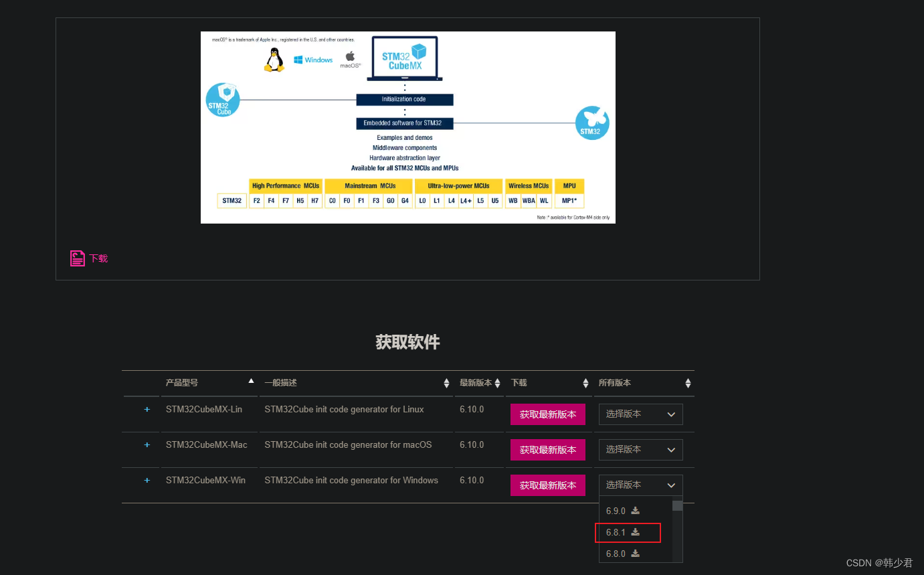Open the 下载 link below the diagram
The height and width of the screenshot is (575, 924).
point(98,258)
